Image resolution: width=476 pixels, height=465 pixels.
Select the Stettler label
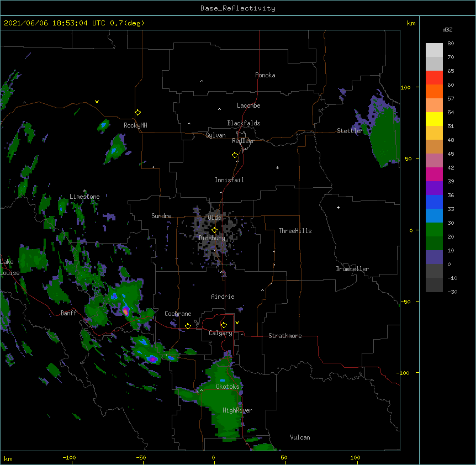pos(350,131)
